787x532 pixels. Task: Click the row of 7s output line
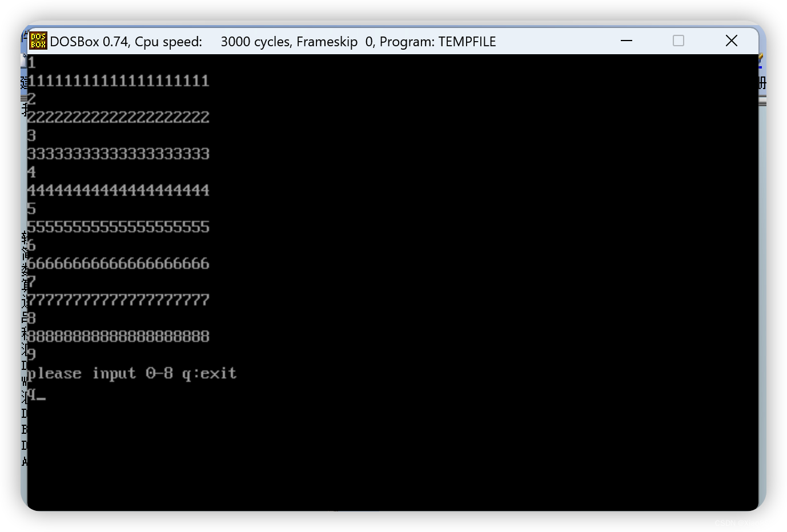click(118, 300)
